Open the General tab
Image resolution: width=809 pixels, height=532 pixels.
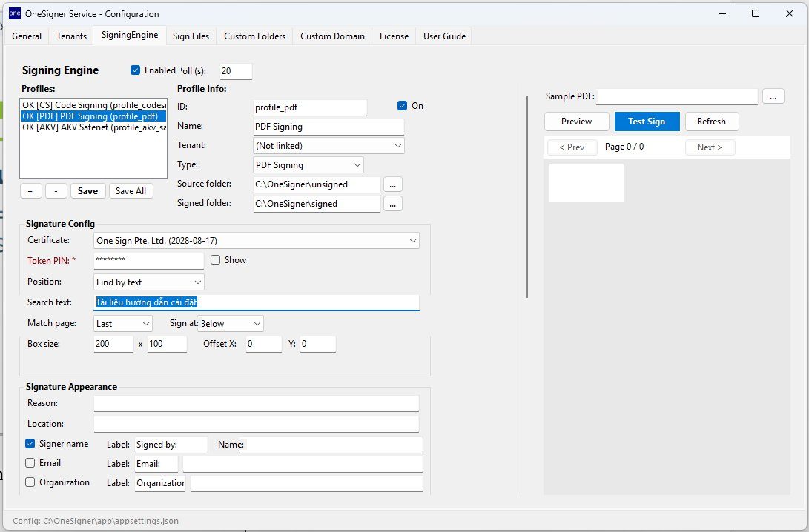(x=27, y=36)
